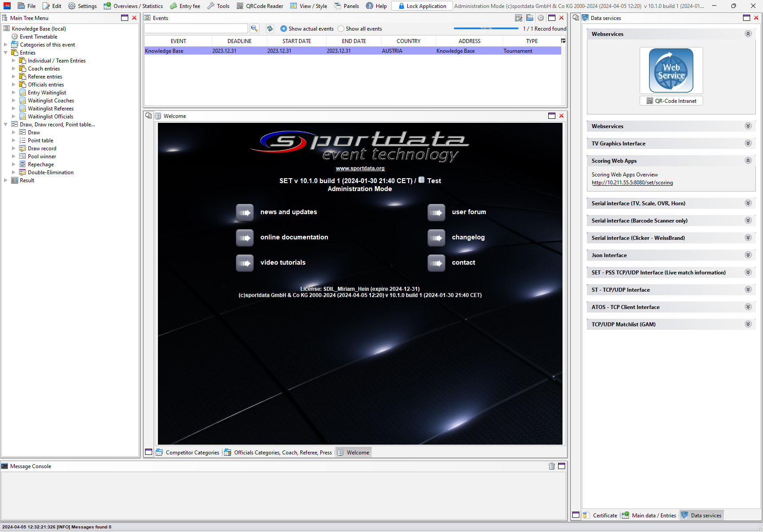Click the Events search input field
This screenshot has height=532, width=763.
[x=196, y=28]
